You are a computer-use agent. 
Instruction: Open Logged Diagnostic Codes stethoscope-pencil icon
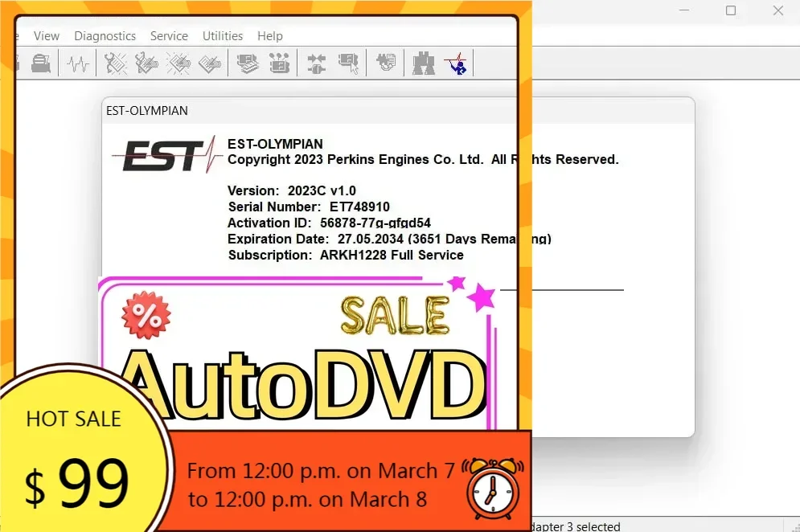[146, 63]
